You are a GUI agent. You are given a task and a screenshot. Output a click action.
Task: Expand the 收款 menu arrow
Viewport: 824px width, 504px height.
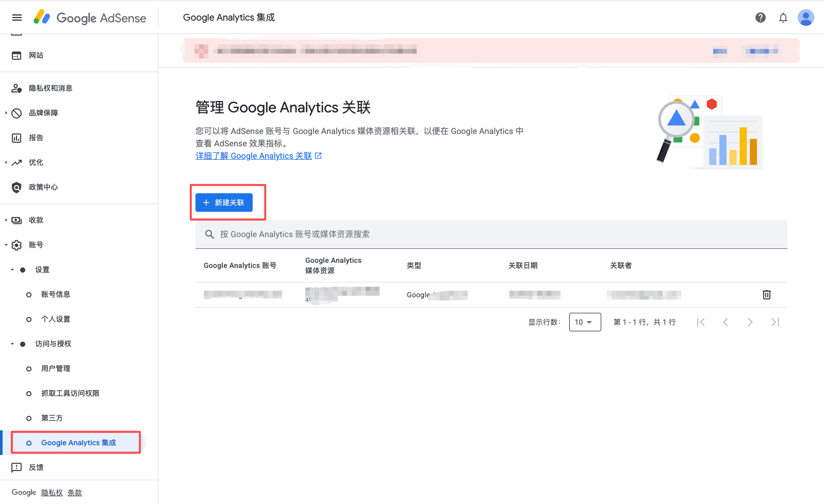pos(6,220)
